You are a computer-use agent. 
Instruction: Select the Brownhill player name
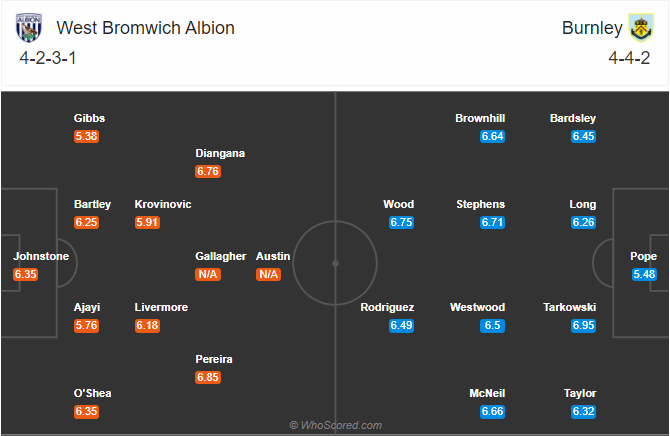point(480,118)
